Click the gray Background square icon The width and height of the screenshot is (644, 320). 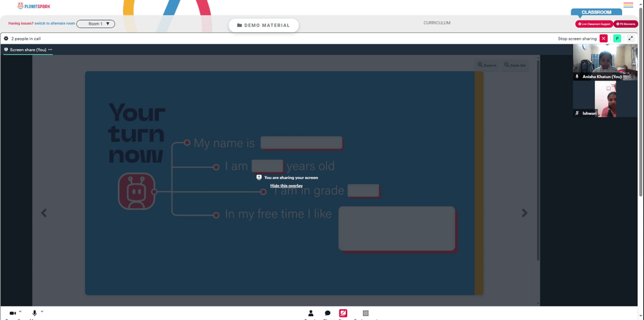(x=366, y=313)
